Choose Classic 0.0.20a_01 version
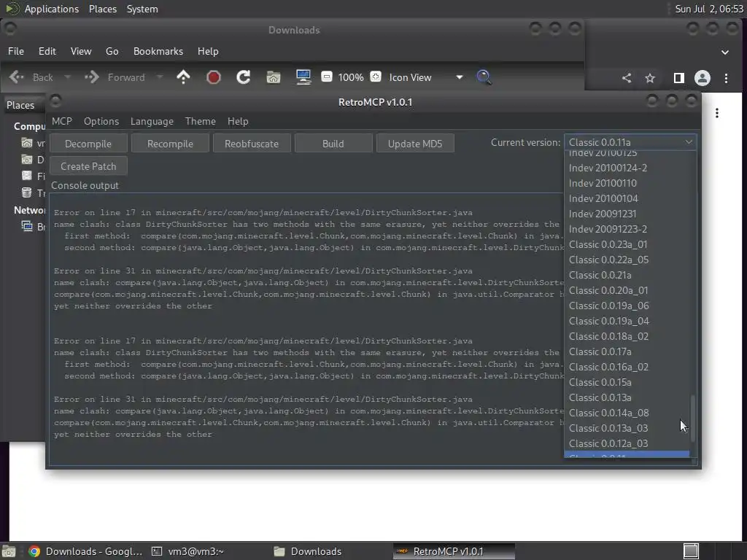747x560 pixels. 627,290
